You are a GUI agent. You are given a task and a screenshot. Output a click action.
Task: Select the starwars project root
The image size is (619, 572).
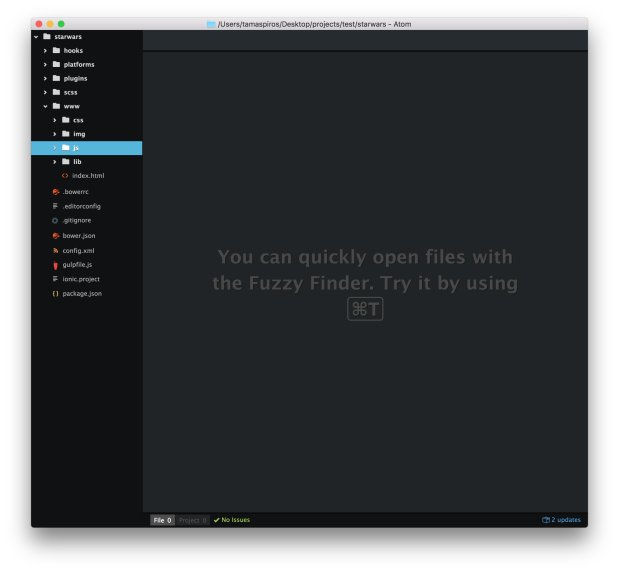pyautogui.click(x=68, y=37)
